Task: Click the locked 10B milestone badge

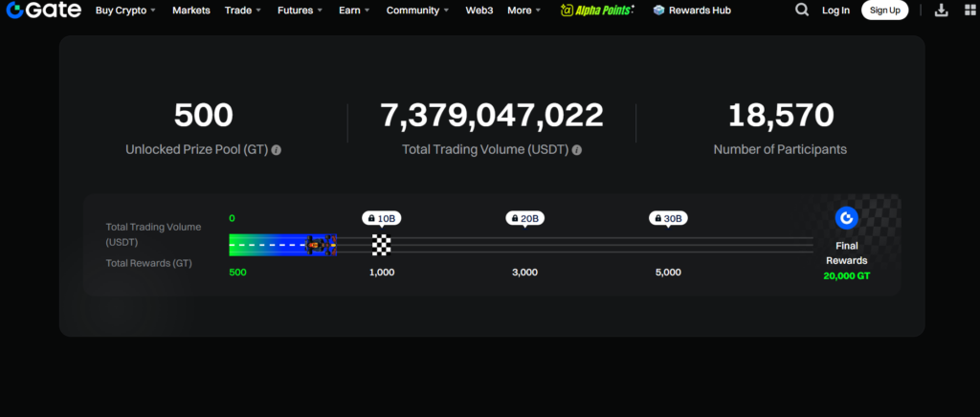Action: (382, 218)
